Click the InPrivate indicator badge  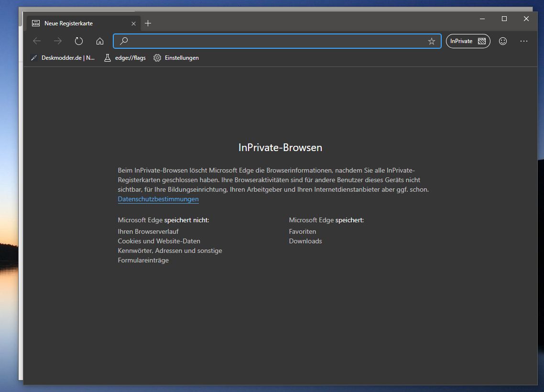(x=468, y=41)
